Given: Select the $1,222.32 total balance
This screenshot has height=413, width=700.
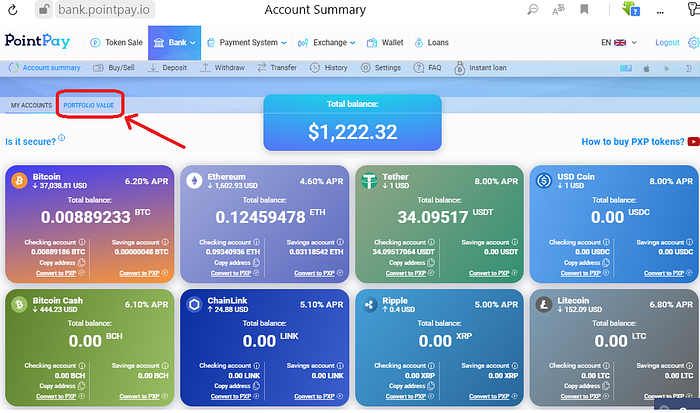Looking at the screenshot, I should coord(353,132).
